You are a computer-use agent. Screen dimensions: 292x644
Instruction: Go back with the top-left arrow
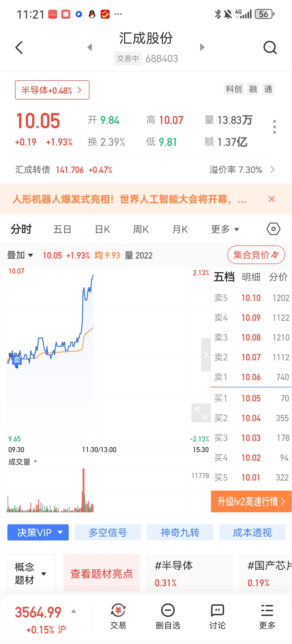(x=19, y=47)
